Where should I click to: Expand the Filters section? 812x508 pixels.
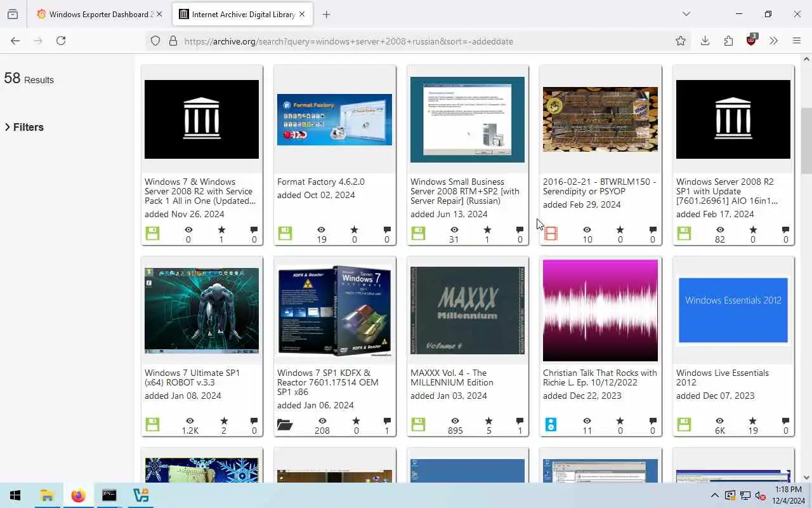click(x=24, y=127)
